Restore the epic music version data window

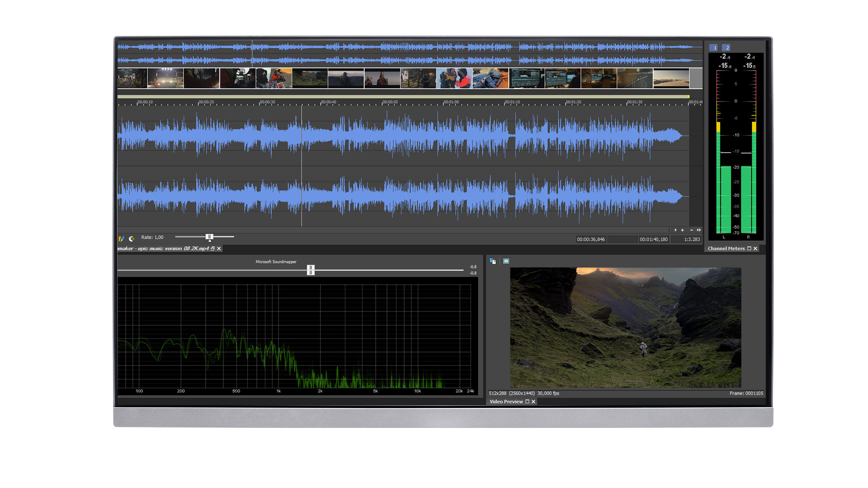coord(212,249)
